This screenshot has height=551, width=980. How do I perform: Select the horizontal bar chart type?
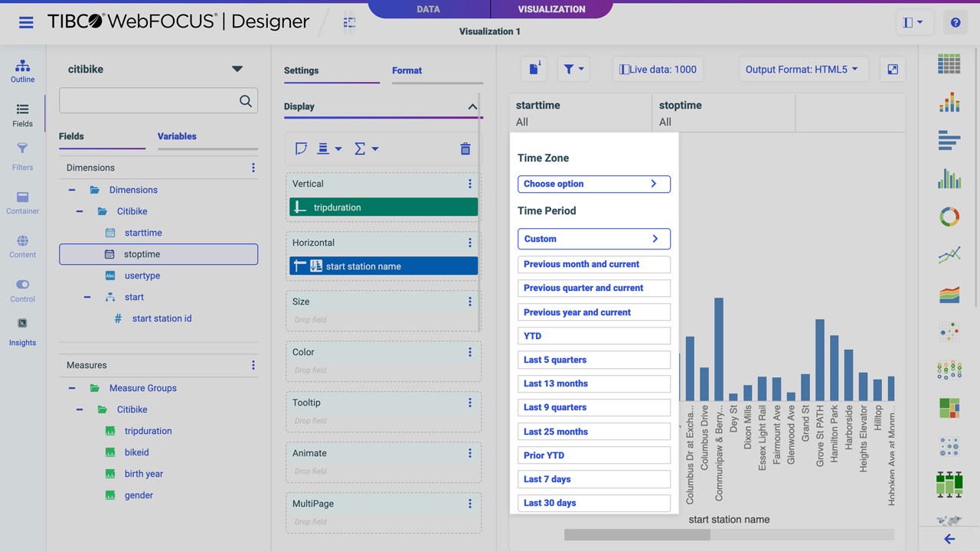(949, 140)
